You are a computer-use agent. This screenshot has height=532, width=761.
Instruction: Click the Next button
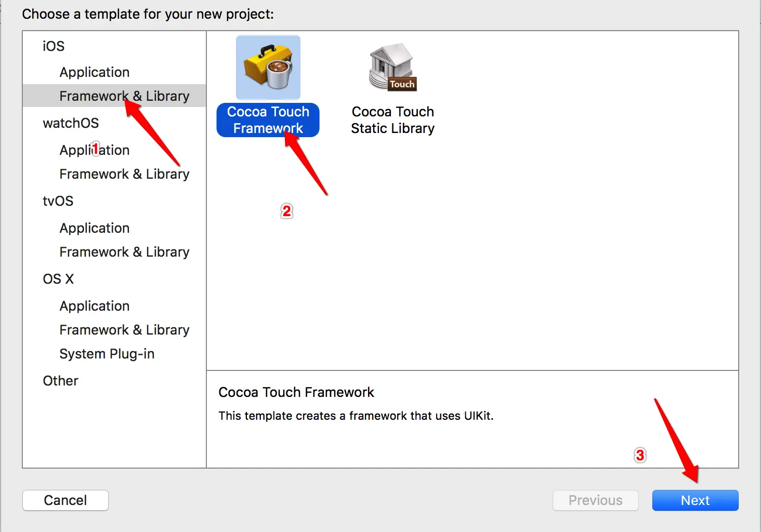(696, 500)
